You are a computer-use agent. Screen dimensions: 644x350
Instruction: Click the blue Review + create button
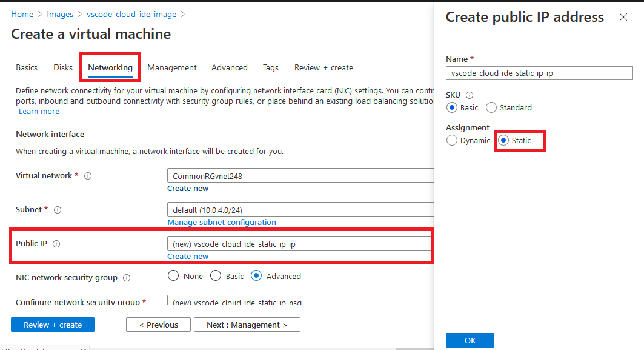tap(53, 325)
